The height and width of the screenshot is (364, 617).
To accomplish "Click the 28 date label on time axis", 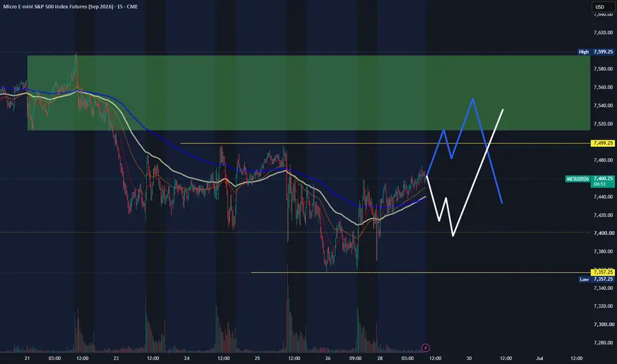I will point(380,358).
